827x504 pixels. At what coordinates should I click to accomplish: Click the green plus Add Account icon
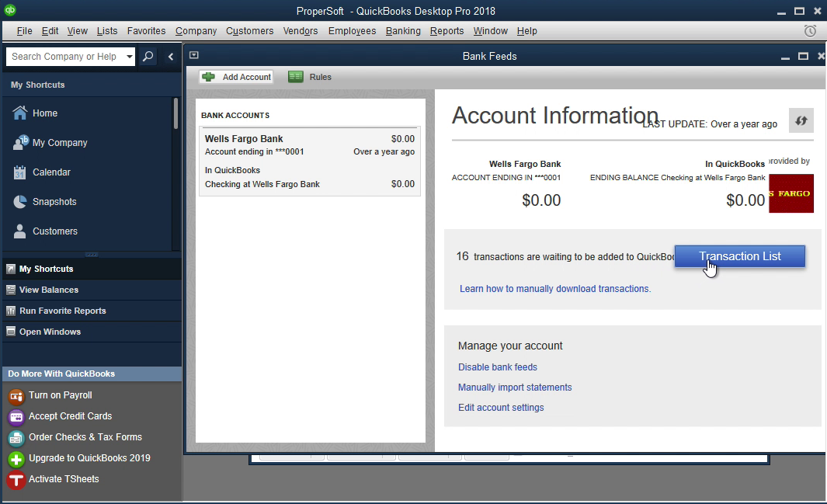[x=209, y=77]
